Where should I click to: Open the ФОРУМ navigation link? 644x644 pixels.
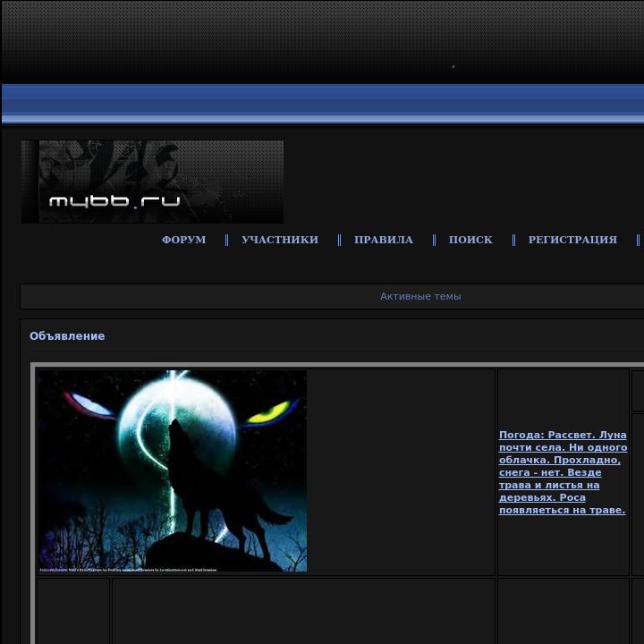[x=183, y=240]
